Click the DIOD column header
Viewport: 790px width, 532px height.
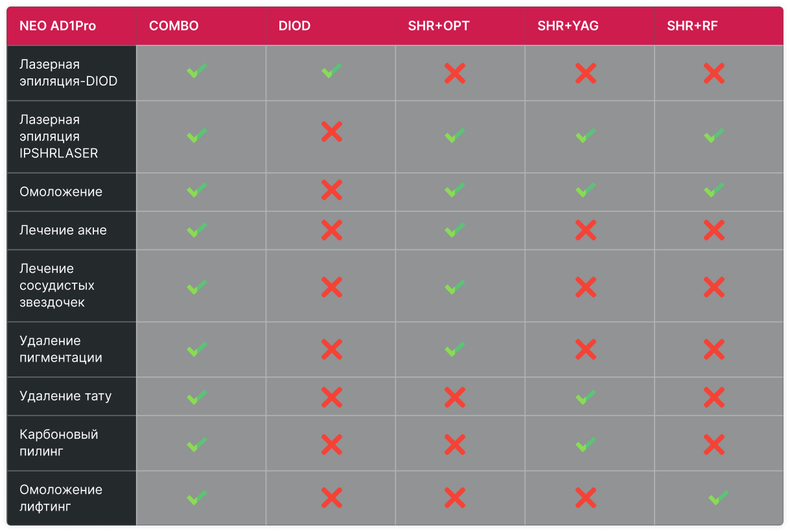tap(294, 27)
